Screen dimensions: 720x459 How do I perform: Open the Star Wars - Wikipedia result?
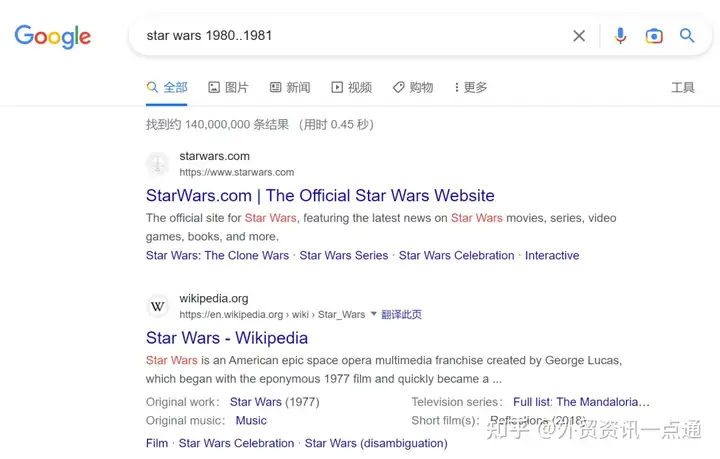227,338
